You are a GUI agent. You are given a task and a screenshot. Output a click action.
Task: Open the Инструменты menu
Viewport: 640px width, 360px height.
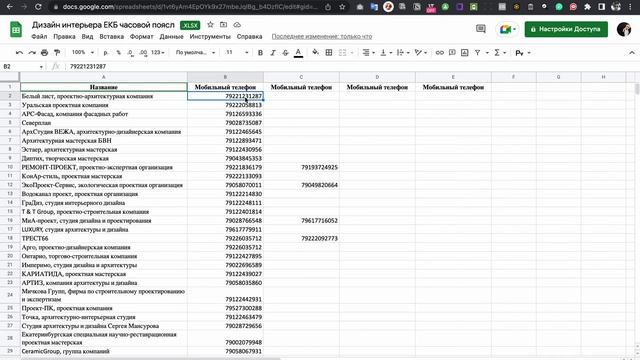coord(210,36)
